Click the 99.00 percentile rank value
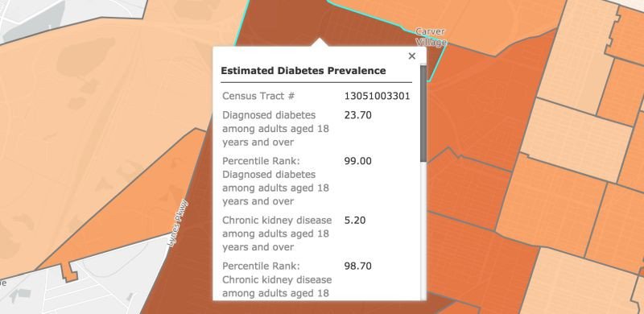 click(357, 161)
